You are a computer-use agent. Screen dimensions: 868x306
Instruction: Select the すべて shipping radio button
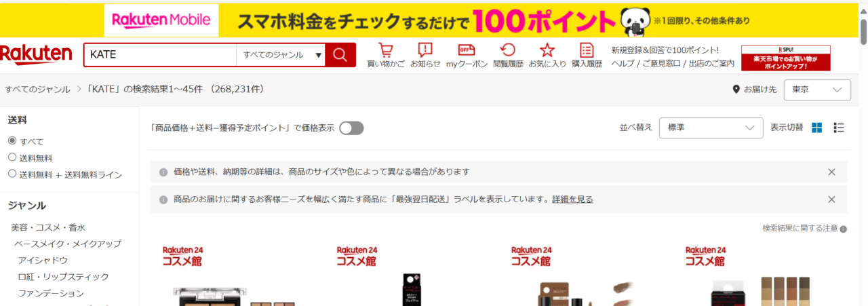pyautogui.click(x=12, y=141)
